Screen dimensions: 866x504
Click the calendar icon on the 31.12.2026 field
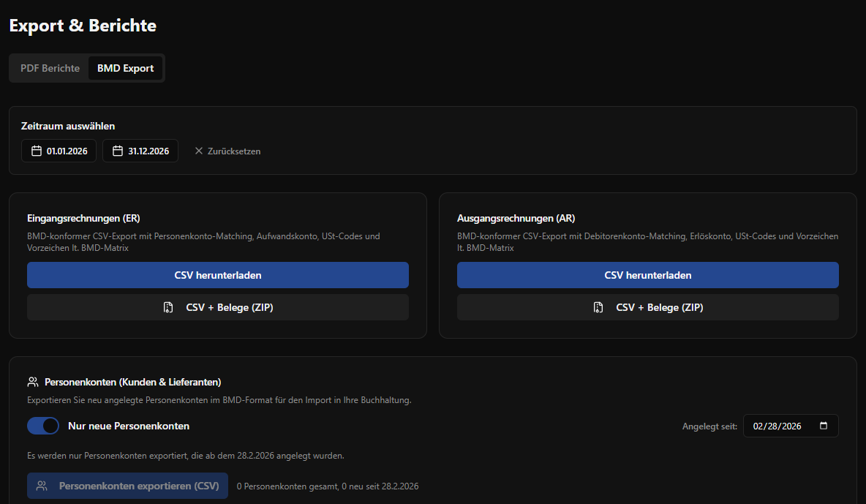[117, 151]
